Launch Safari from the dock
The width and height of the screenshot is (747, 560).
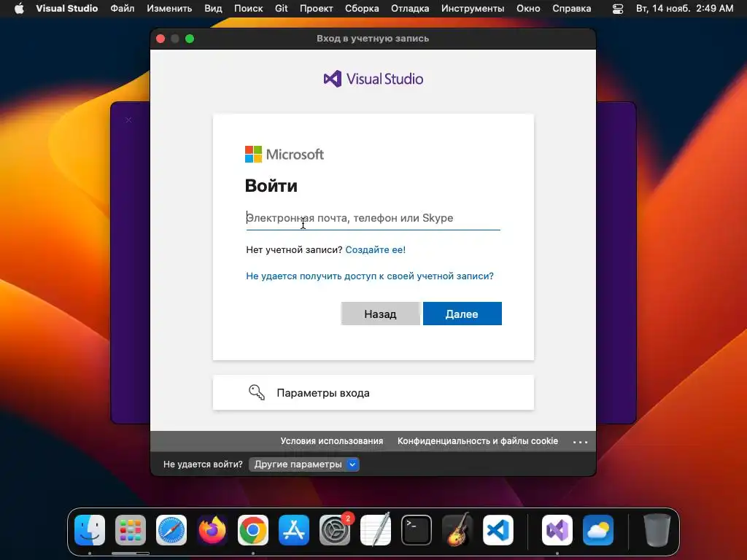tap(171, 530)
